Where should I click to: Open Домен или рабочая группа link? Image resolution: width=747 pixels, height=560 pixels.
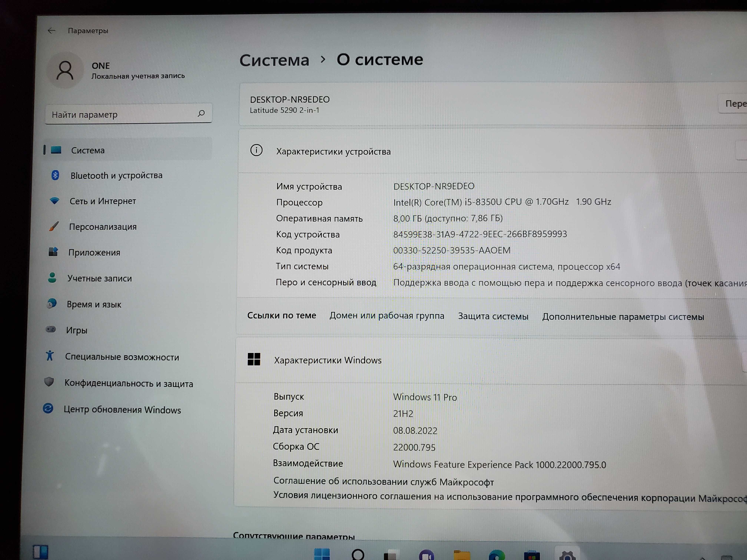pyautogui.click(x=387, y=316)
